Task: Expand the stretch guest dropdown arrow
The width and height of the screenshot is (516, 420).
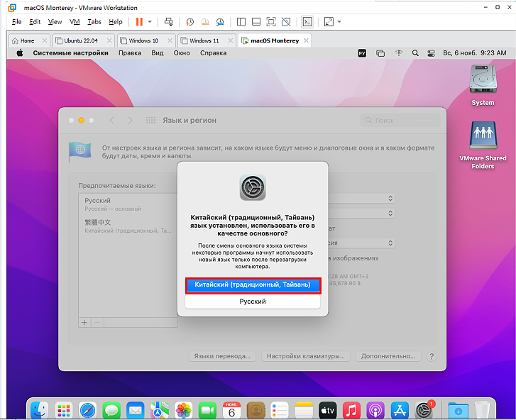Action: (339, 22)
